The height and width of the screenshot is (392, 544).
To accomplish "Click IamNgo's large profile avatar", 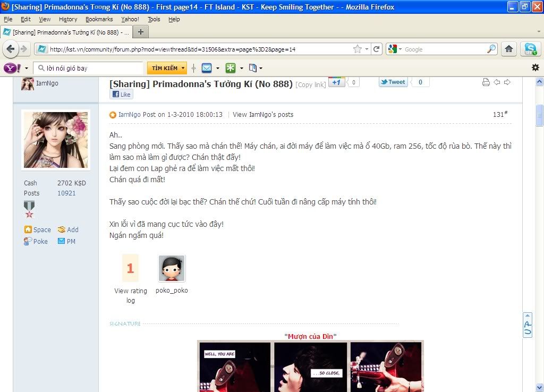I will (55, 140).
